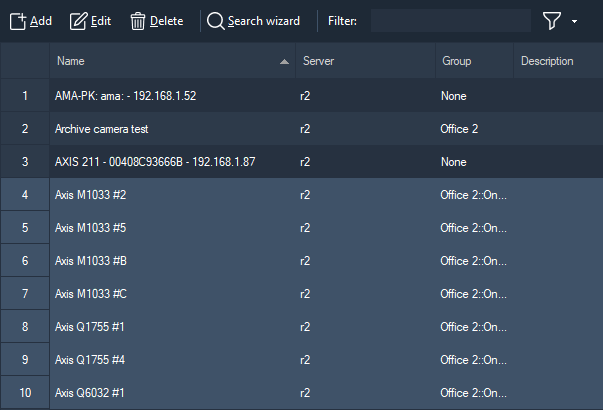Select the Axis Q1755 #1 camera

(90, 326)
